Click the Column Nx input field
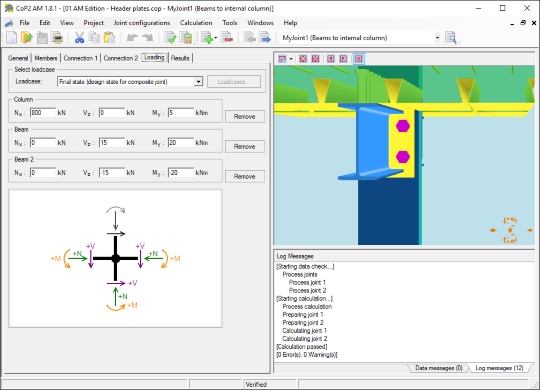The height and width of the screenshot is (390, 540). tap(43, 113)
